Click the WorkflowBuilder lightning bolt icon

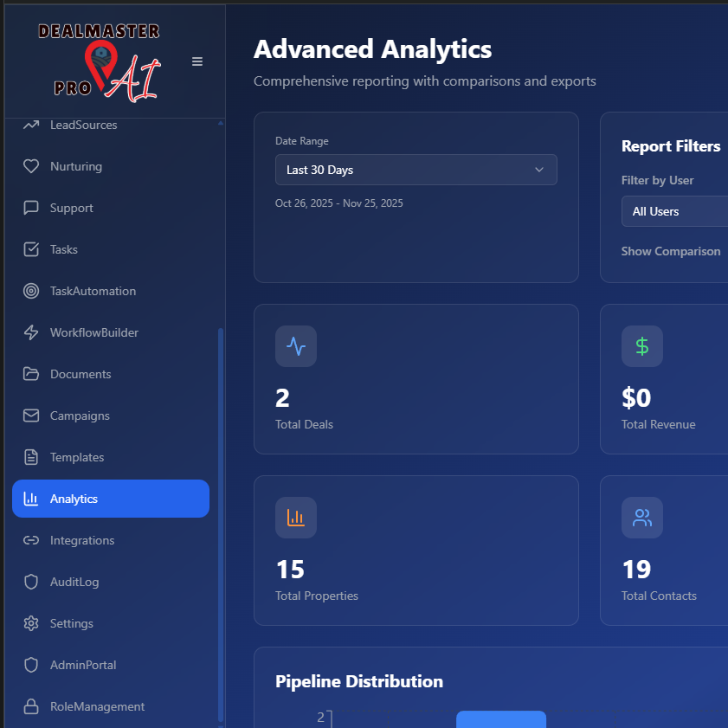coord(31,332)
